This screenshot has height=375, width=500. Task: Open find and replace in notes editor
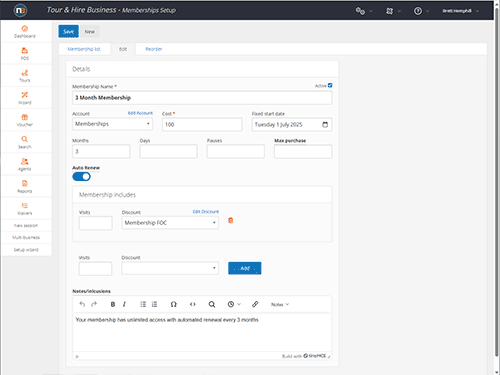point(212,304)
